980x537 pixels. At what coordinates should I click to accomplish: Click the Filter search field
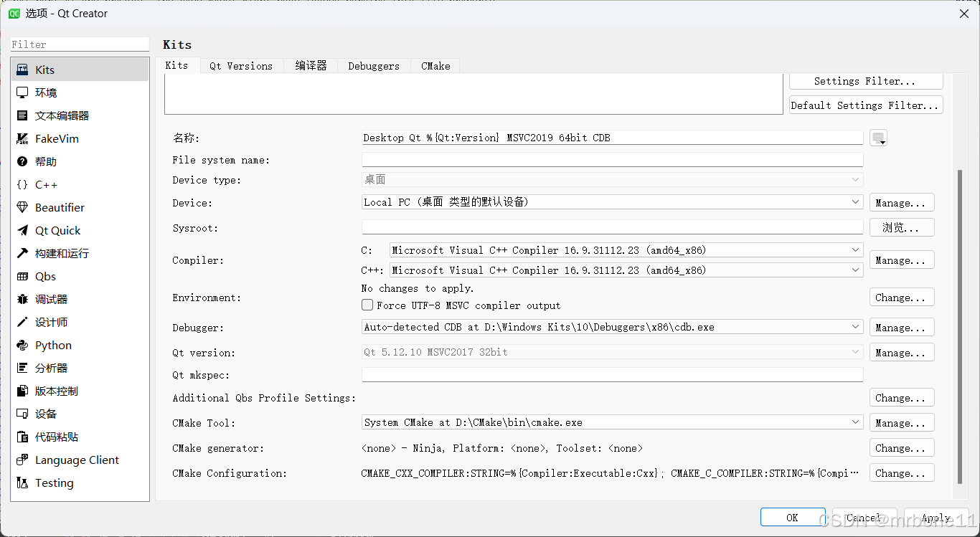(80, 44)
